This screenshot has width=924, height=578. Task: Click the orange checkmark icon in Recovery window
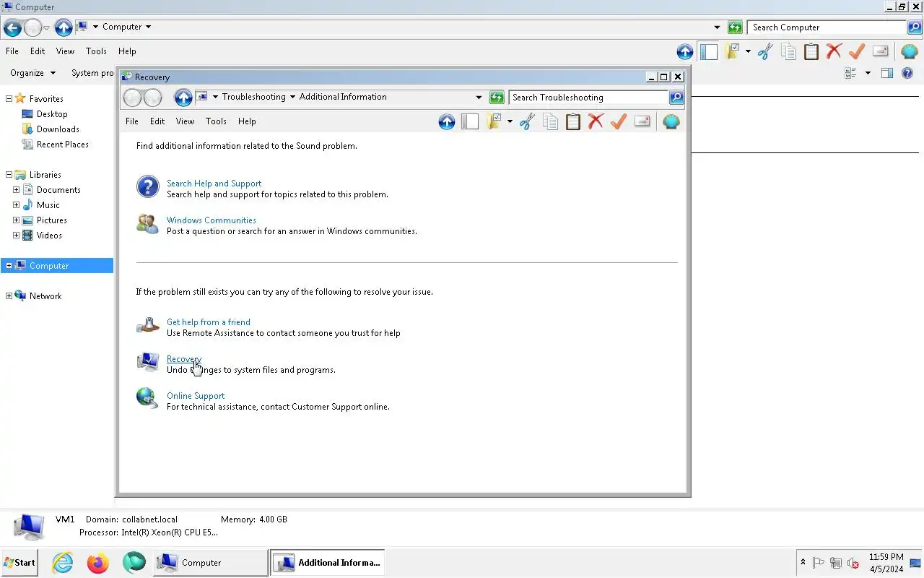(619, 121)
